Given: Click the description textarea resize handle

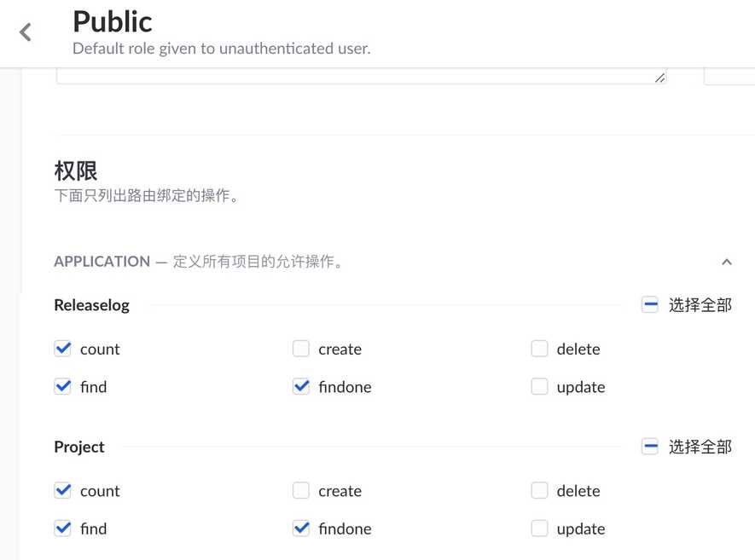Looking at the screenshot, I should click(660, 78).
